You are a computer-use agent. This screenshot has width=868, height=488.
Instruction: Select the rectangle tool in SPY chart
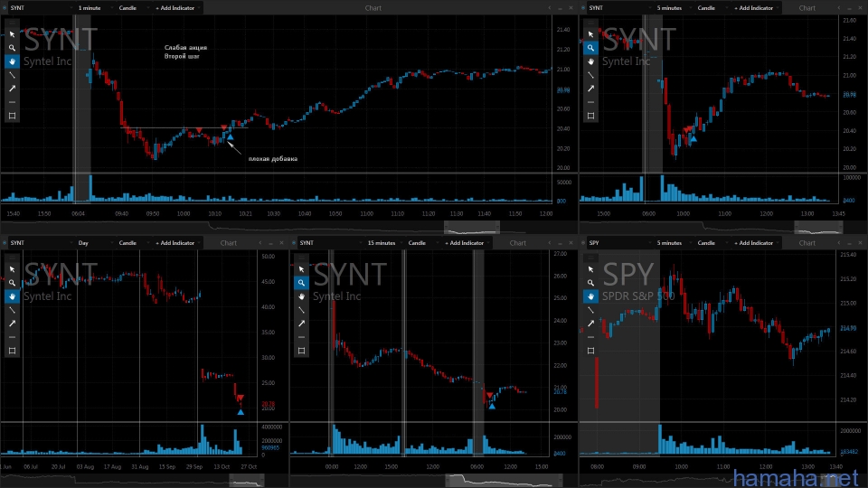pyautogui.click(x=590, y=351)
